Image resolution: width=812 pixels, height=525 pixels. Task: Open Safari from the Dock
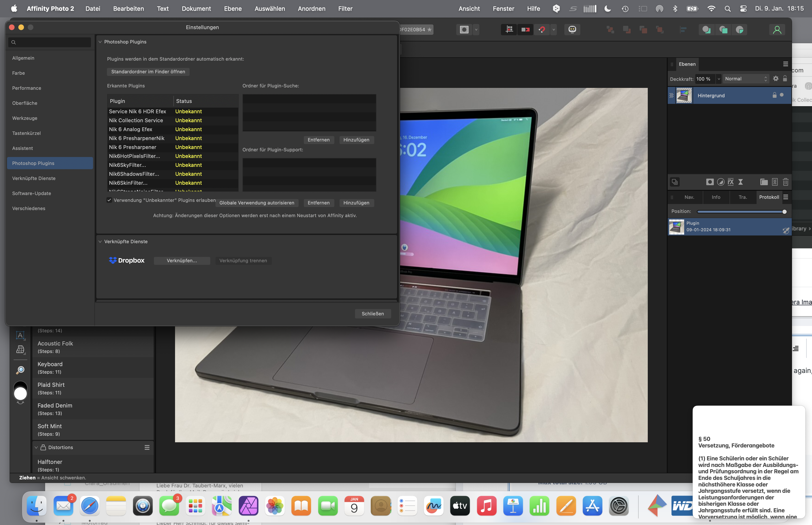(x=90, y=506)
